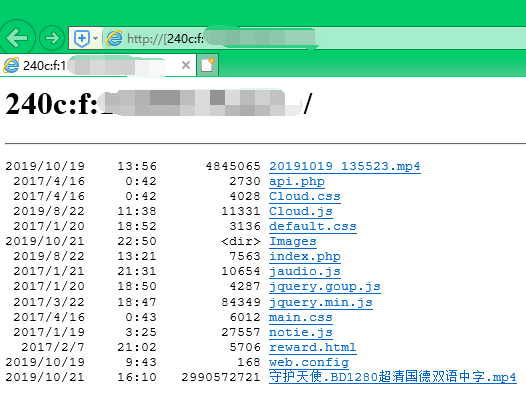The image size is (526, 394).
Task: Open the Cloud.js link
Action: click(301, 212)
